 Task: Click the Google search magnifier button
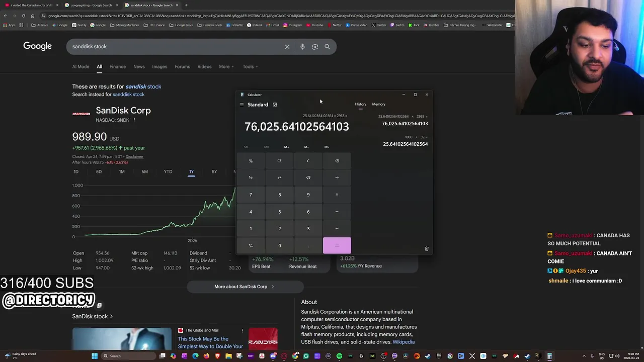tap(328, 47)
